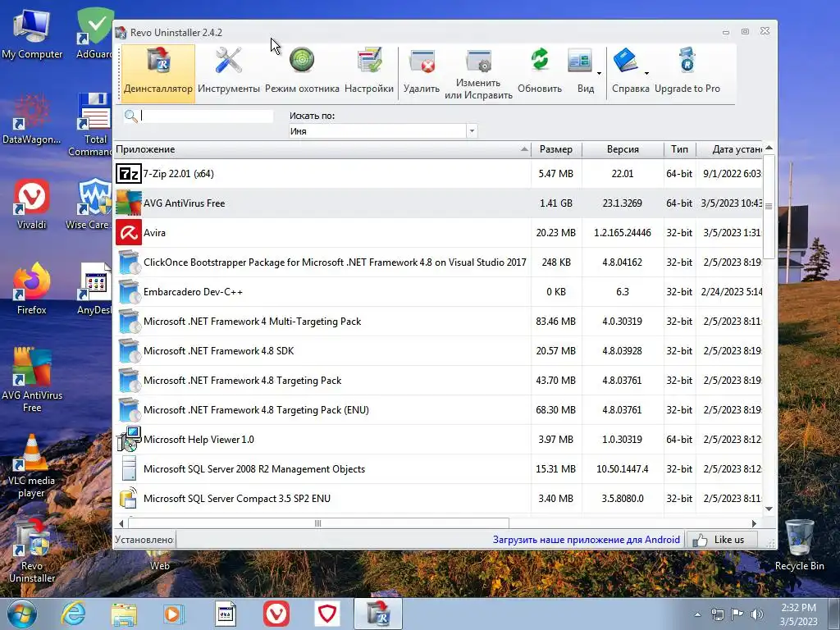Viewport: 840px width, 630px height.
Task: Click the Удалить uninstall button
Action: pyautogui.click(x=422, y=72)
